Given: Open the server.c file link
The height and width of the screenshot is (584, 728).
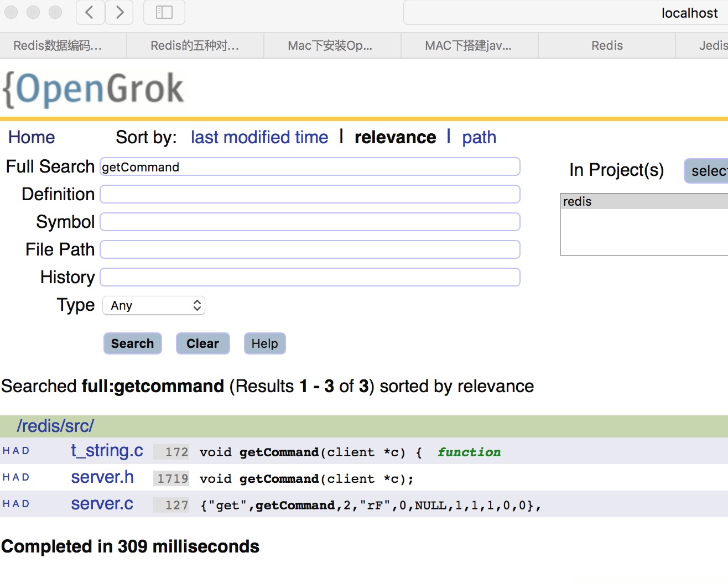Looking at the screenshot, I should pyautogui.click(x=102, y=504).
